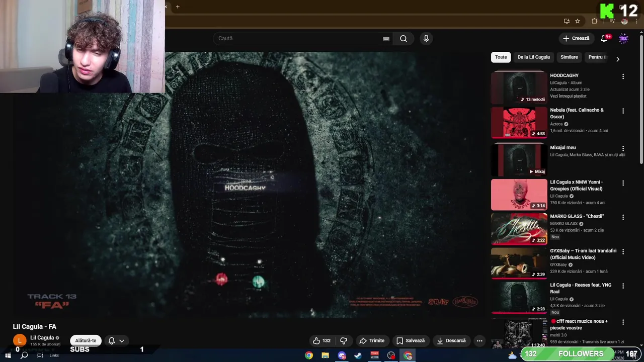This screenshot has height=362, width=644.
Task: Dislike the video
Action: (344, 341)
